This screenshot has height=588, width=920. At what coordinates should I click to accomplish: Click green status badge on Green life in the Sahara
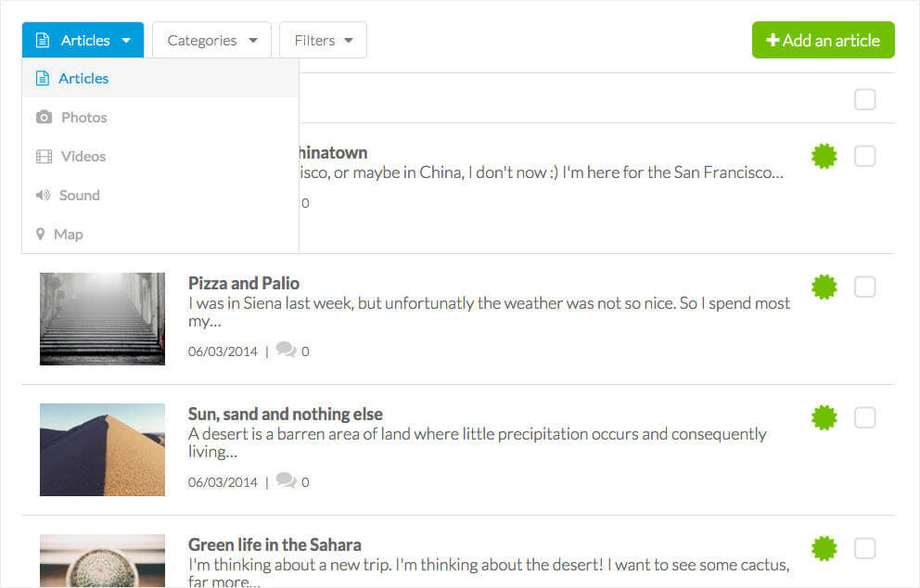tap(824, 549)
